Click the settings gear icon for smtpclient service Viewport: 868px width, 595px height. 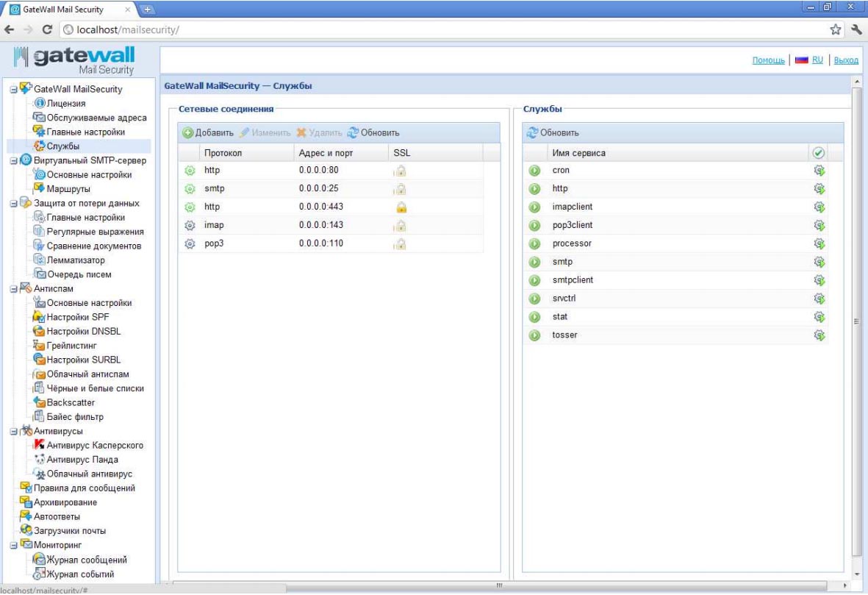[x=819, y=280]
